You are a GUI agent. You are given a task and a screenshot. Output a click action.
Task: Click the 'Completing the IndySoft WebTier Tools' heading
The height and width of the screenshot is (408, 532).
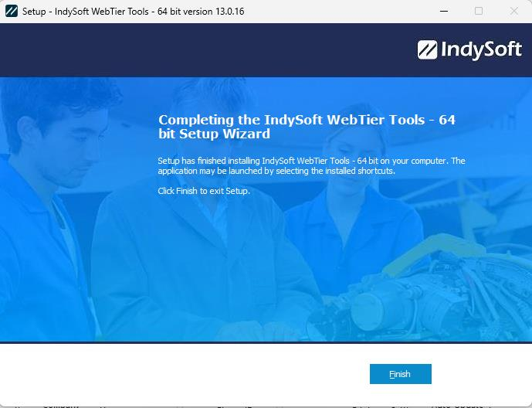click(307, 127)
